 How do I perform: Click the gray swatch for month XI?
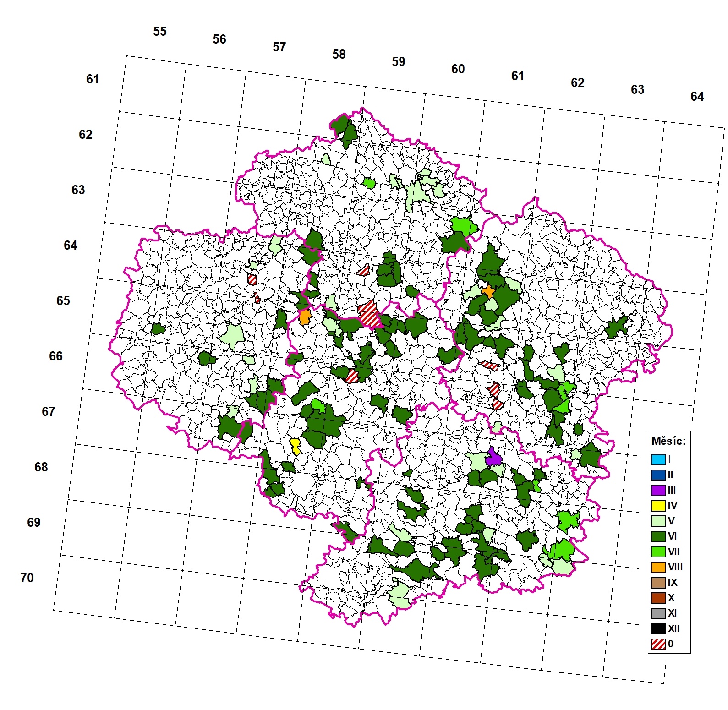click(658, 613)
